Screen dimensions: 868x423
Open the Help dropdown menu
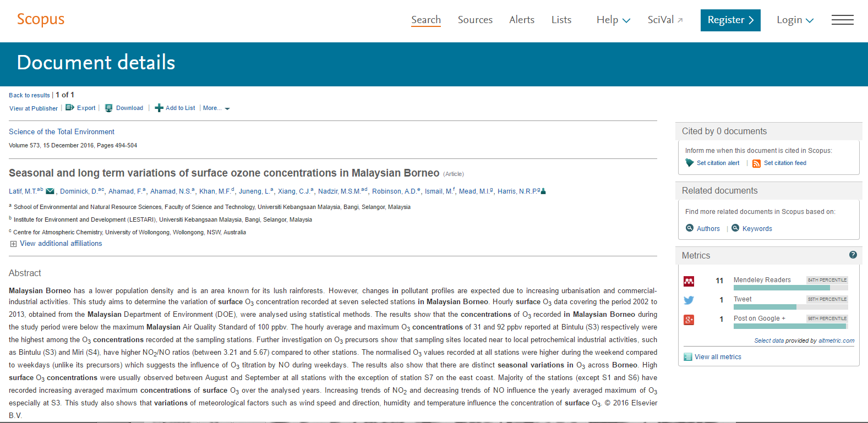(613, 20)
